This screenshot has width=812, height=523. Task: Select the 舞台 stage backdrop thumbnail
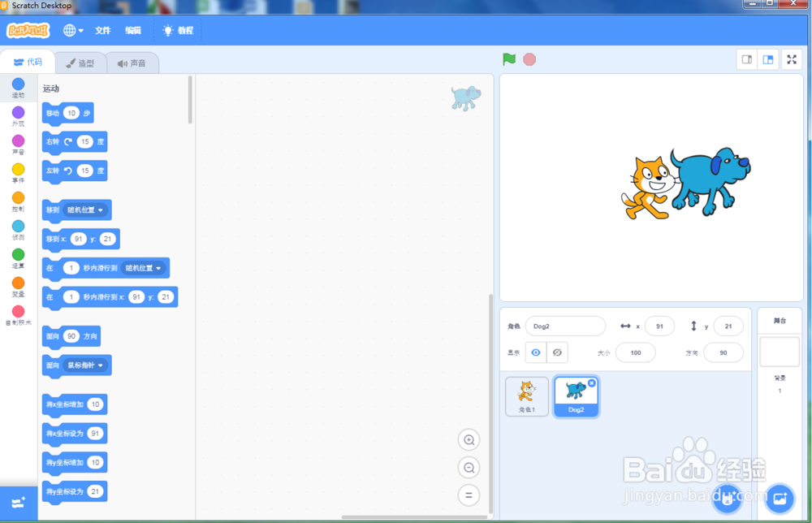780,352
